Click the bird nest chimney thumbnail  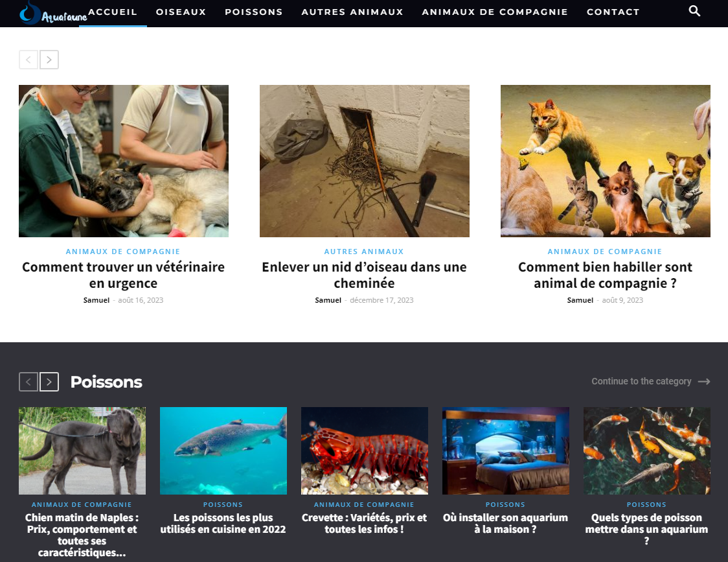point(365,161)
